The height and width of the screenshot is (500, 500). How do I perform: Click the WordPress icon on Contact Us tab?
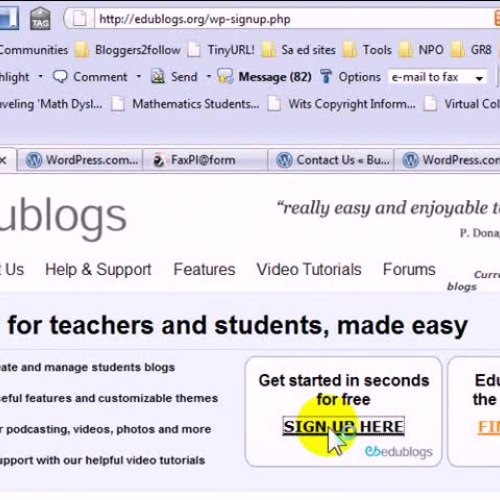click(x=284, y=160)
